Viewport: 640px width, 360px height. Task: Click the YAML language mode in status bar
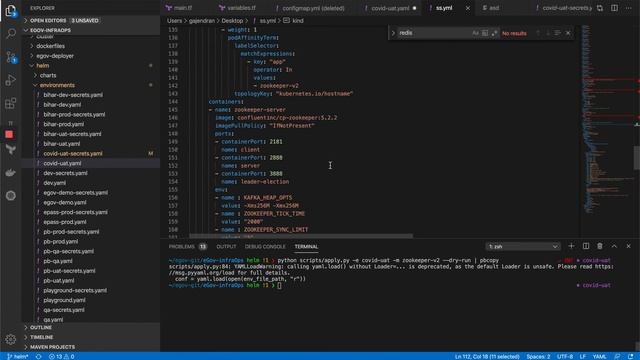pos(600,356)
